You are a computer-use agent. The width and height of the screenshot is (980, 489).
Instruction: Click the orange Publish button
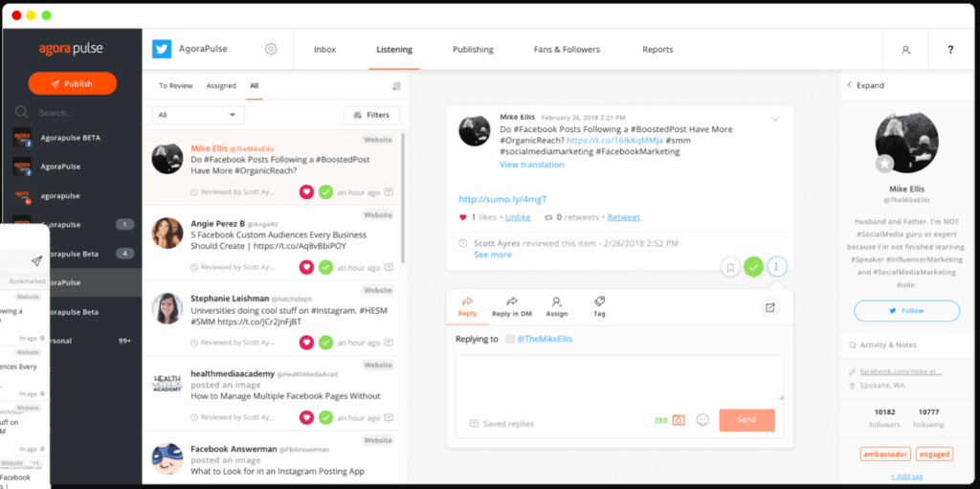coord(73,84)
